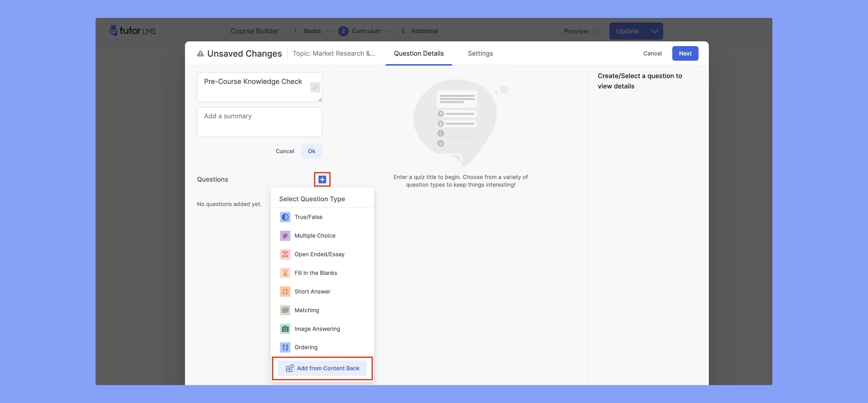Switch to the Question Details tab
The height and width of the screenshot is (403, 868).
coord(418,54)
